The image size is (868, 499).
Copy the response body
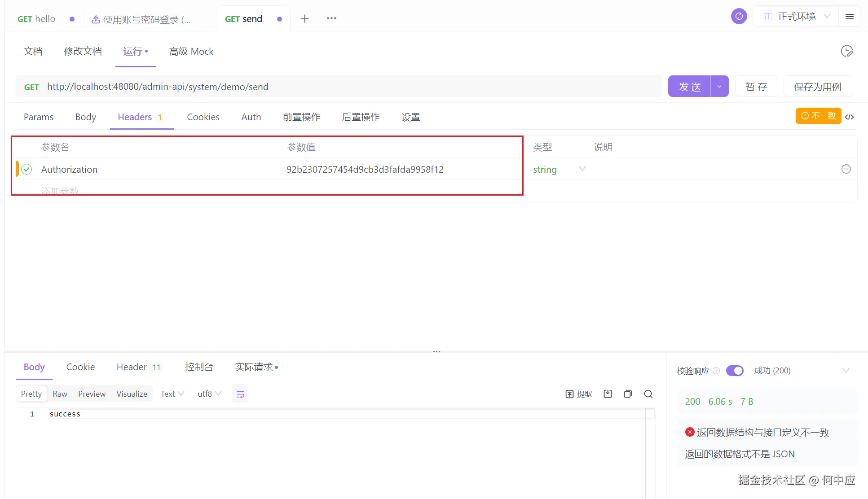click(628, 394)
